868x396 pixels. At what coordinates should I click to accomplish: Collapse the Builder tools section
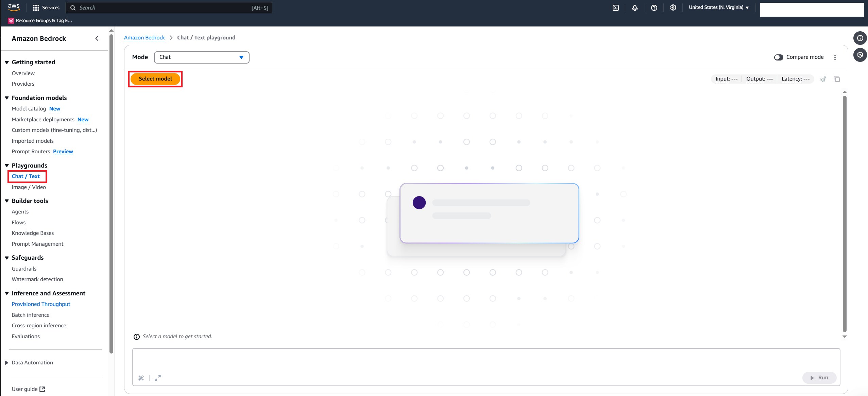coord(6,201)
